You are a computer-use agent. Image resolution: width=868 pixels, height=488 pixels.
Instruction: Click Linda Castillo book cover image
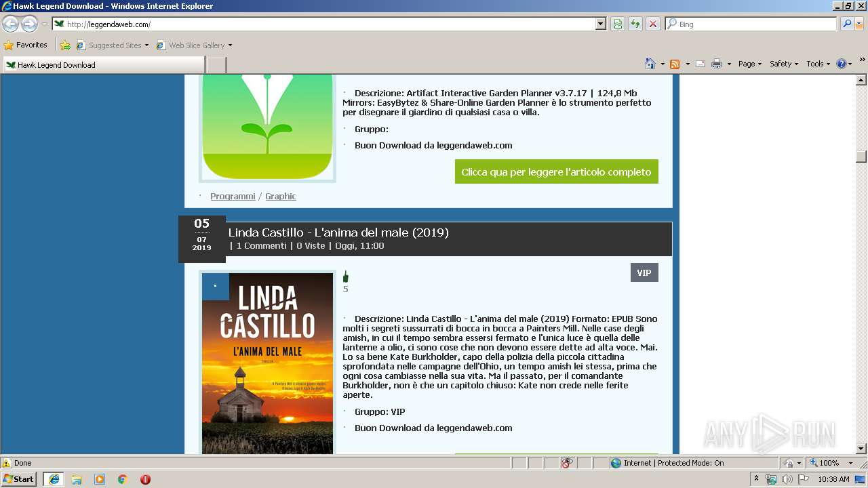(x=267, y=363)
